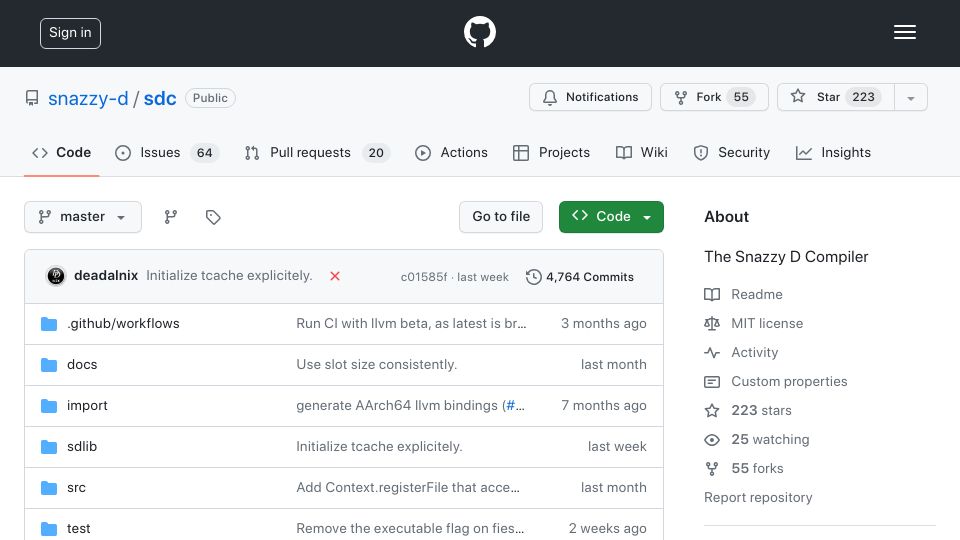Open the Projects tab

pyautogui.click(x=551, y=152)
